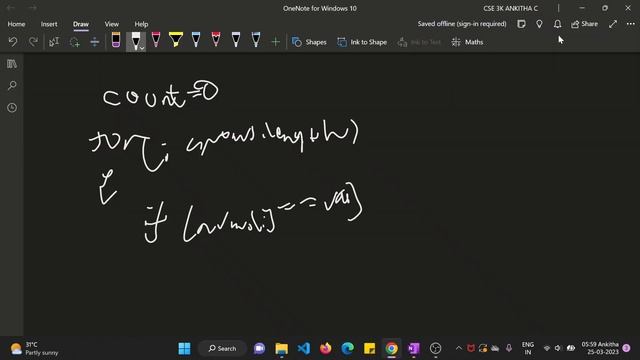
Task: Select objects or type text tool
Action: point(54,42)
